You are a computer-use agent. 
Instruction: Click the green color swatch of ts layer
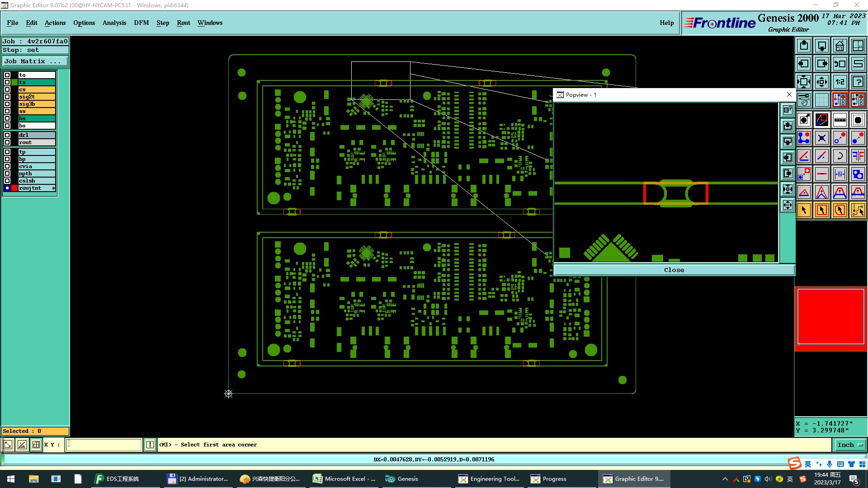tap(14, 82)
